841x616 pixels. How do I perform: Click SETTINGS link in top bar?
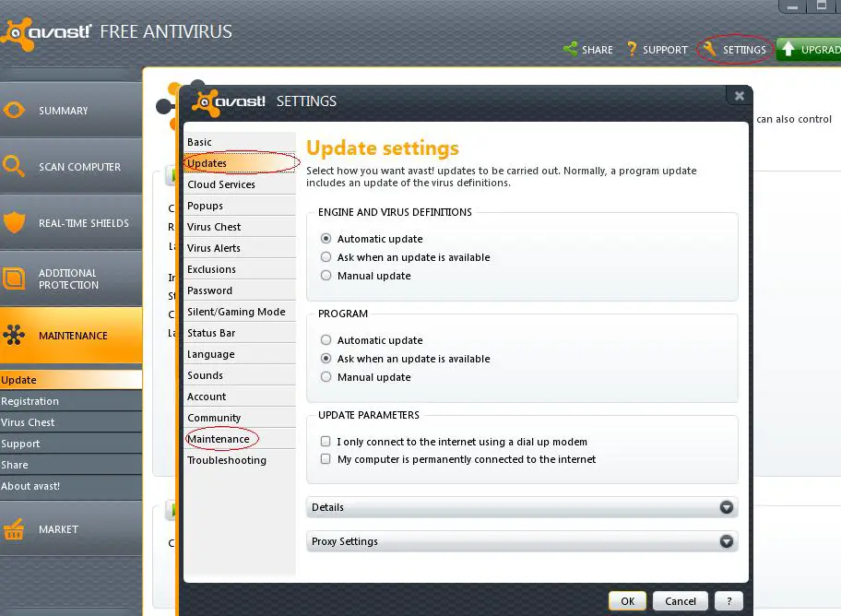coord(744,50)
